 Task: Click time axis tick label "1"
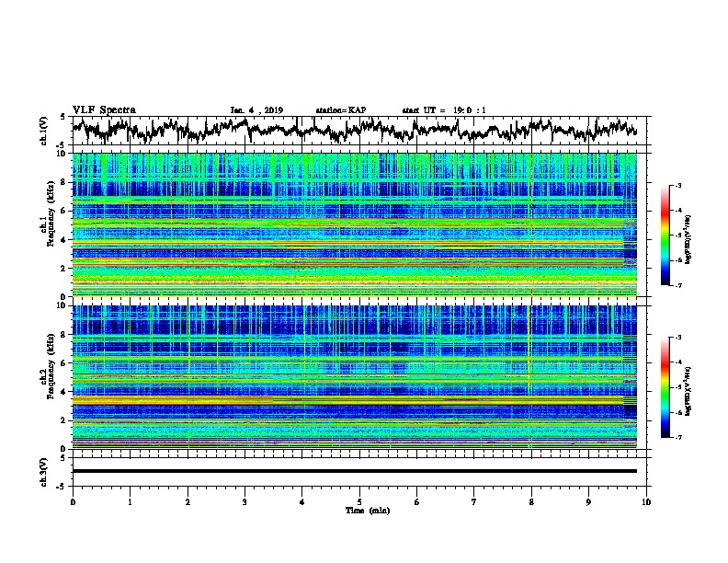click(x=130, y=502)
